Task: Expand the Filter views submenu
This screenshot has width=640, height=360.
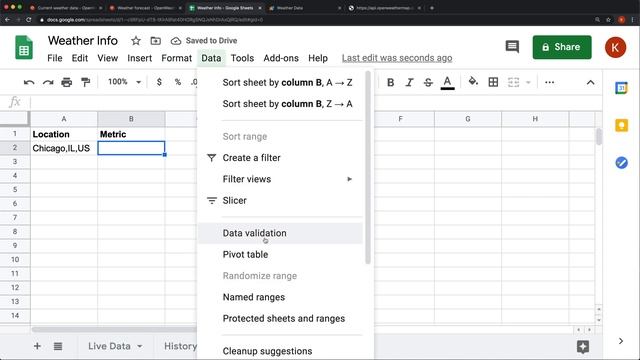Action: point(280,179)
